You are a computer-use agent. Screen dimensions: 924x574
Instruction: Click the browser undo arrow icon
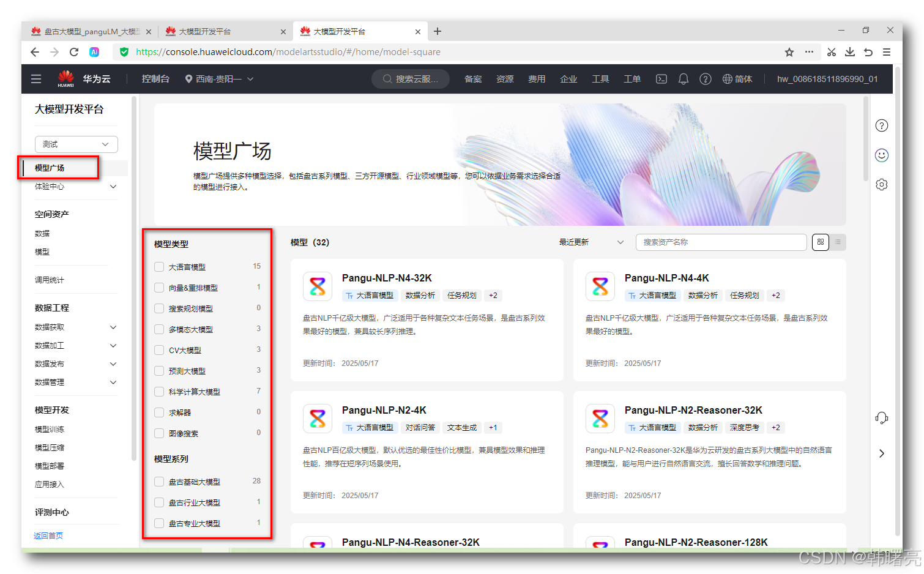[x=868, y=52]
